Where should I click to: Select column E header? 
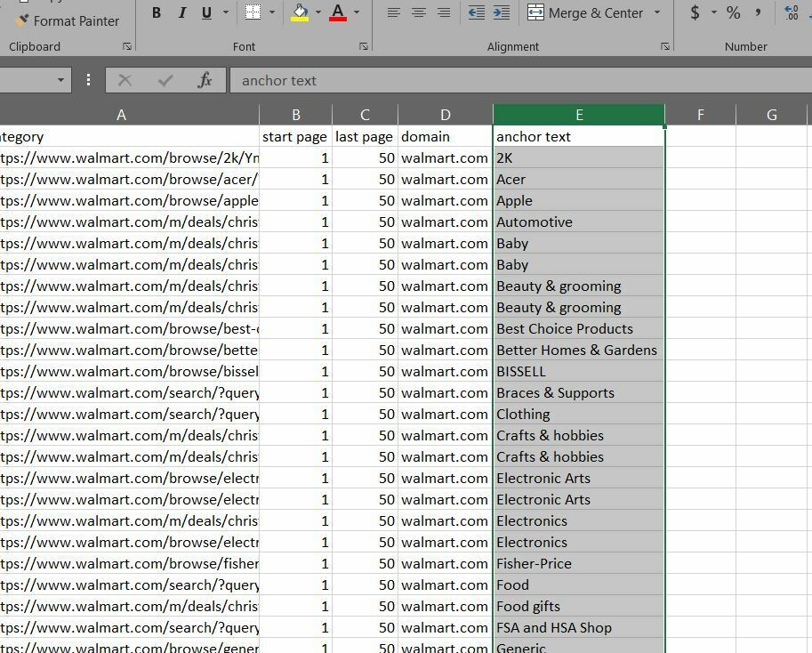coord(579,115)
